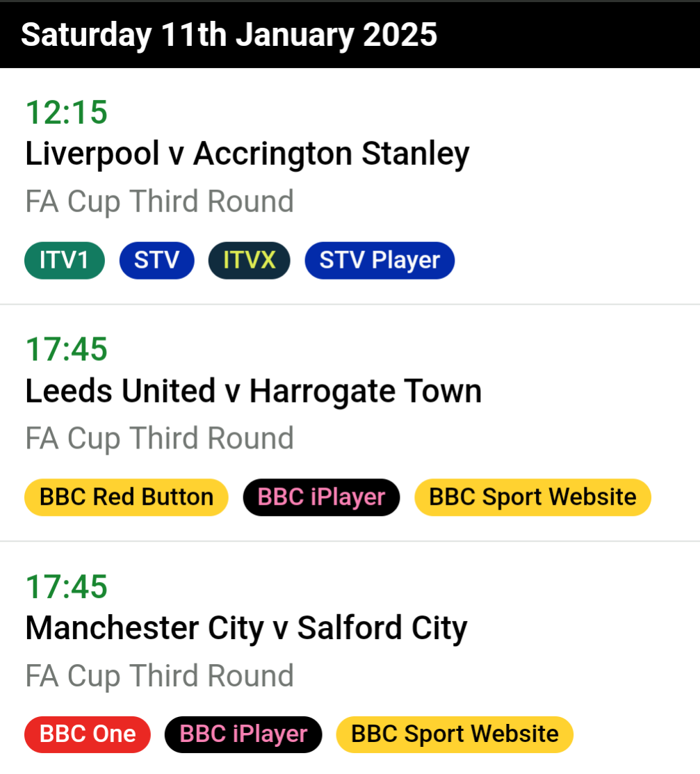Select FA Cup Third Round under Leeds match
700x774 pixels.
tap(159, 438)
